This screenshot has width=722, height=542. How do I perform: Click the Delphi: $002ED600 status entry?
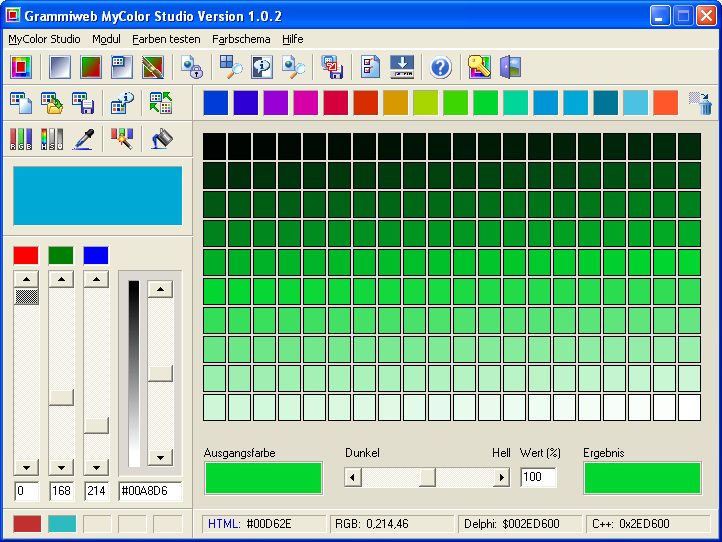(520, 524)
